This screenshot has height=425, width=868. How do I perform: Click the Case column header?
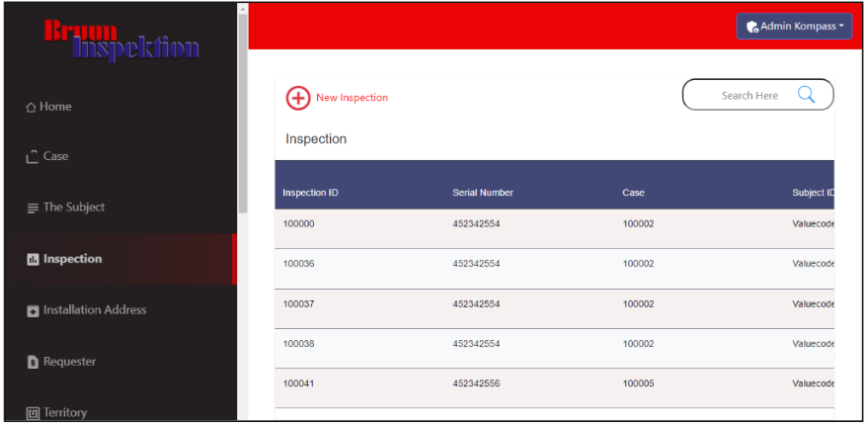point(633,193)
